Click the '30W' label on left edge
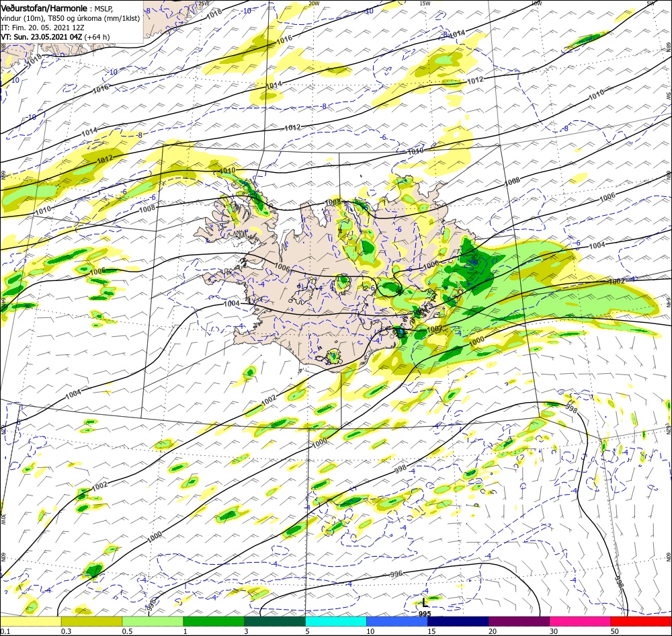Screen dimensions: 672x636 click(3, 518)
